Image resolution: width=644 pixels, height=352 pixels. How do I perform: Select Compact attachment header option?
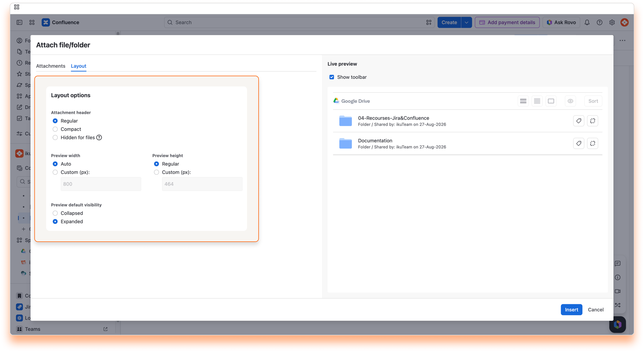[55, 129]
